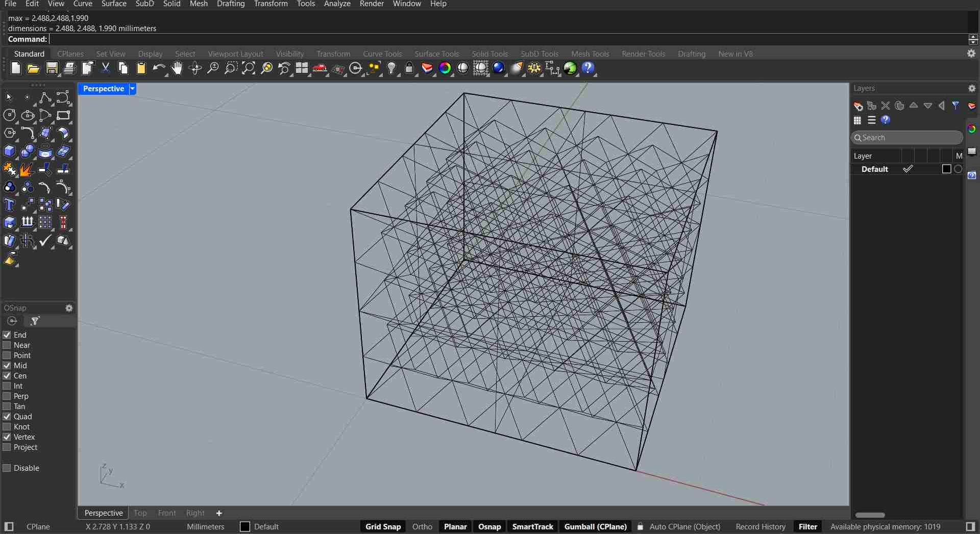Screen dimensions: 980x534
Task: Click the New Layer icon in Layers panel
Action: point(858,106)
